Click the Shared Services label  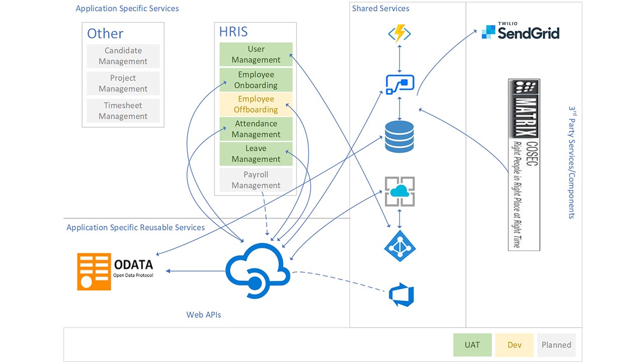click(x=381, y=9)
